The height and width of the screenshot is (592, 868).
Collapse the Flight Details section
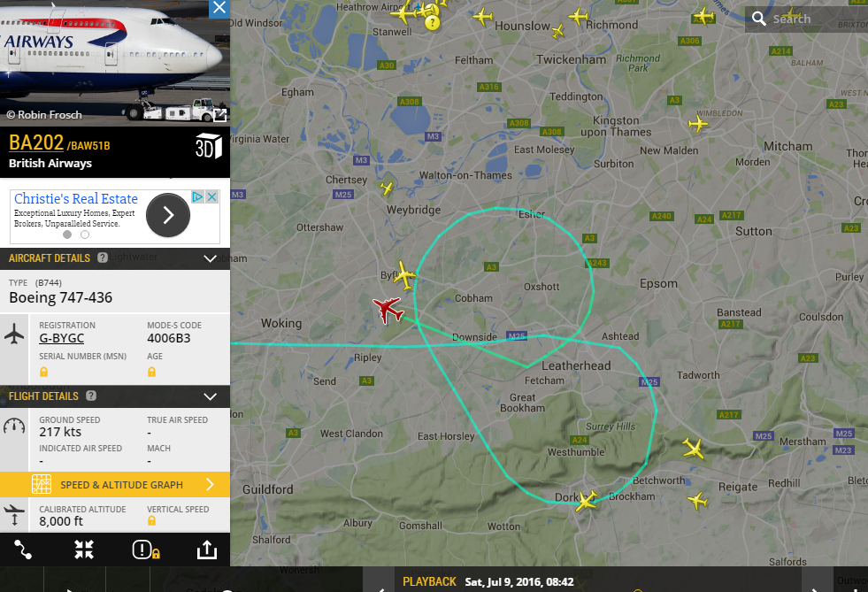210,396
